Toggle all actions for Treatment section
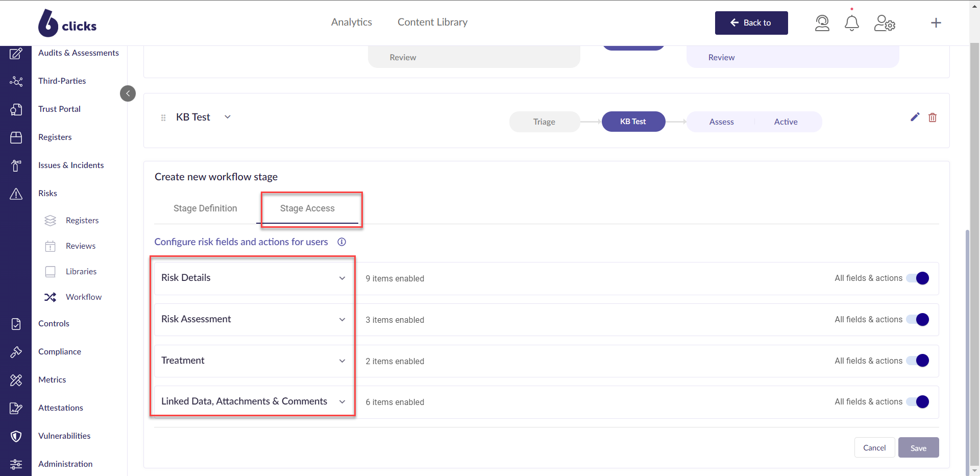Image resolution: width=980 pixels, height=476 pixels. (x=917, y=361)
